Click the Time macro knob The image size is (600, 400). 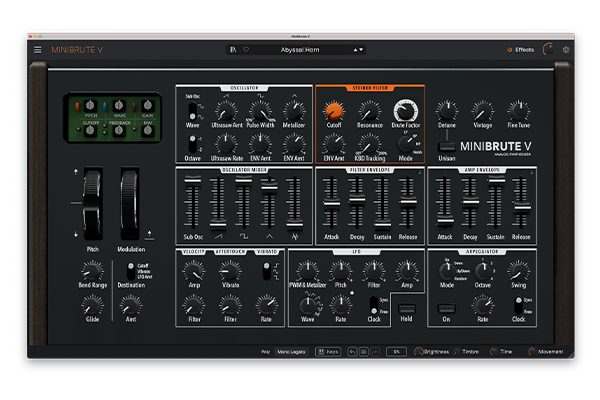(x=494, y=351)
